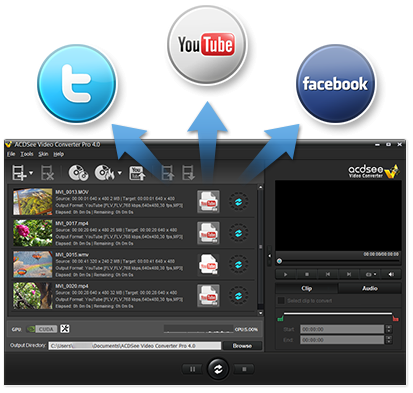
Task: Click the file list scroll up arrow
Action: click(x=260, y=188)
